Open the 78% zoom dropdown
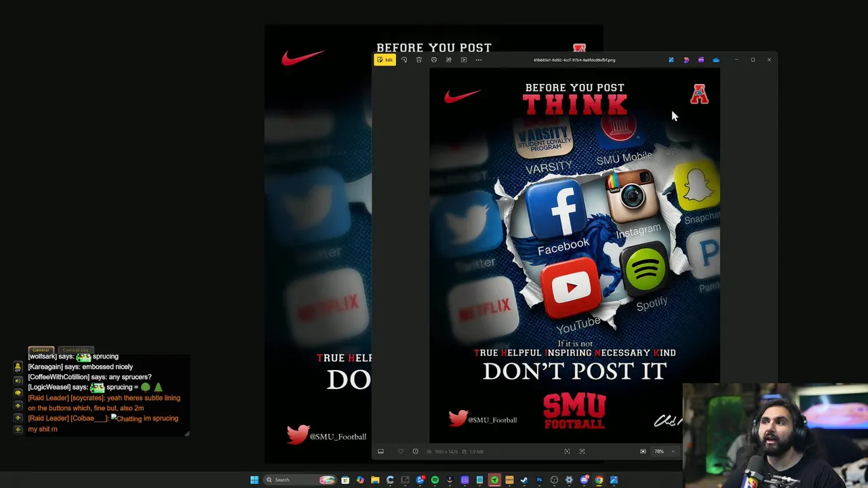Image resolution: width=868 pixels, height=488 pixels. [665, 451]
